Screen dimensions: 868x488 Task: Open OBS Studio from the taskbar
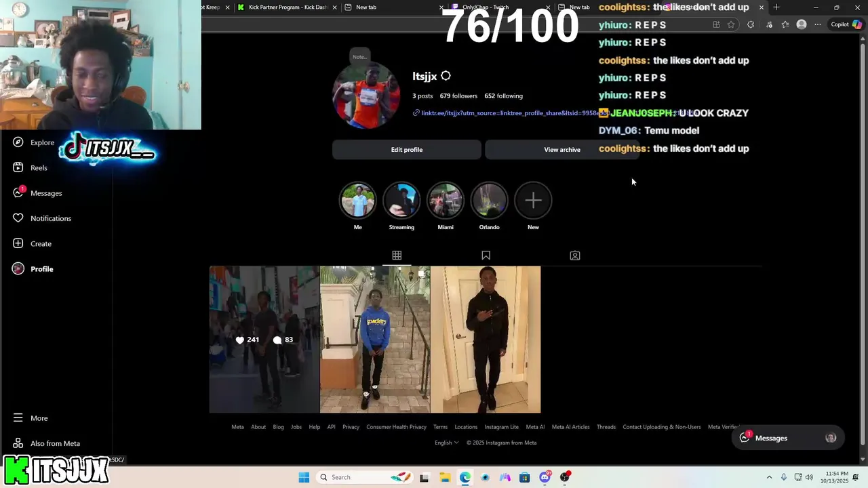click(565, 477)
